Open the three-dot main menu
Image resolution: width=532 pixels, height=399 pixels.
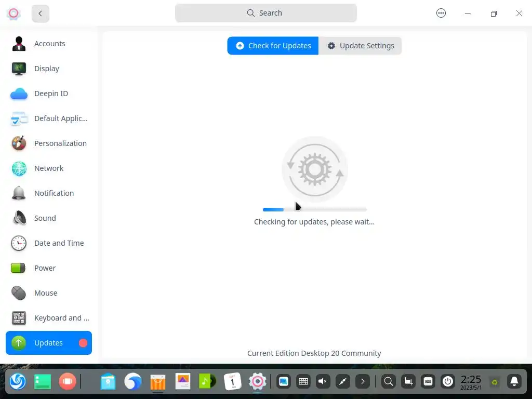coord(441,13)
